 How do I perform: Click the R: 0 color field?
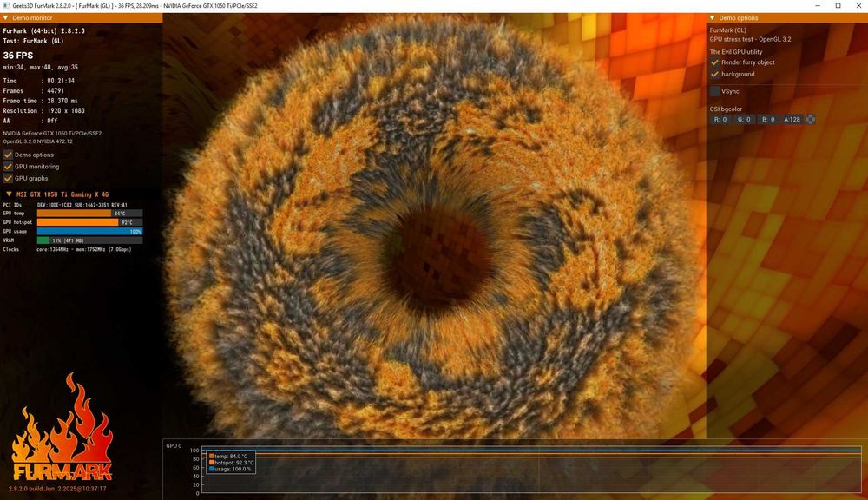click(x=720, y=120)
